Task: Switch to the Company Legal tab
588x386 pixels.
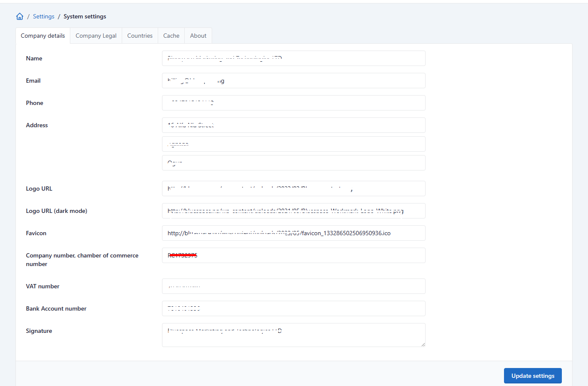Action: pos(96,36)
